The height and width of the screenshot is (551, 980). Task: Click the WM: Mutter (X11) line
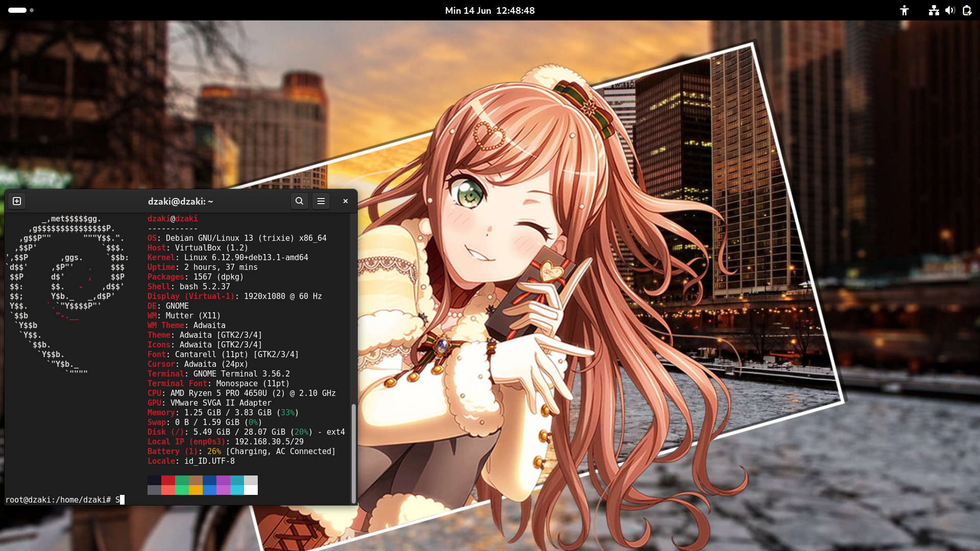(x=184, y=316)
